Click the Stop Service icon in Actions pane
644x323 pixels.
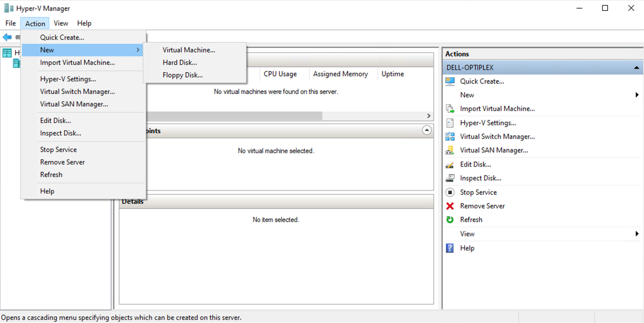(450, 192)
